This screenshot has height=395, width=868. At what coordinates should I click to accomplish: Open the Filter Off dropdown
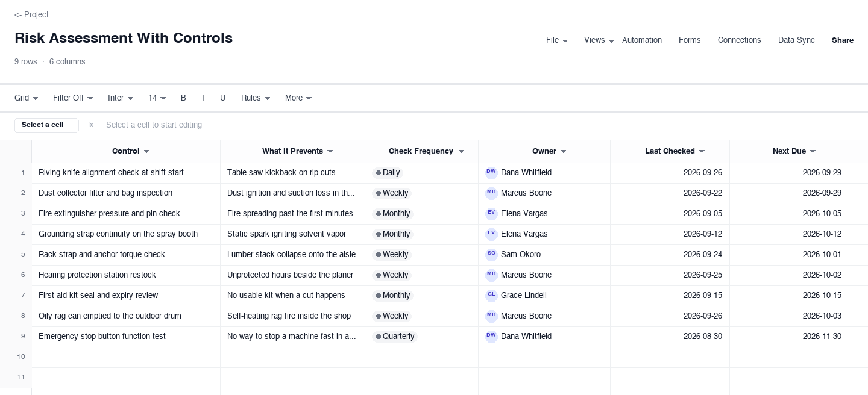[73, 98]
